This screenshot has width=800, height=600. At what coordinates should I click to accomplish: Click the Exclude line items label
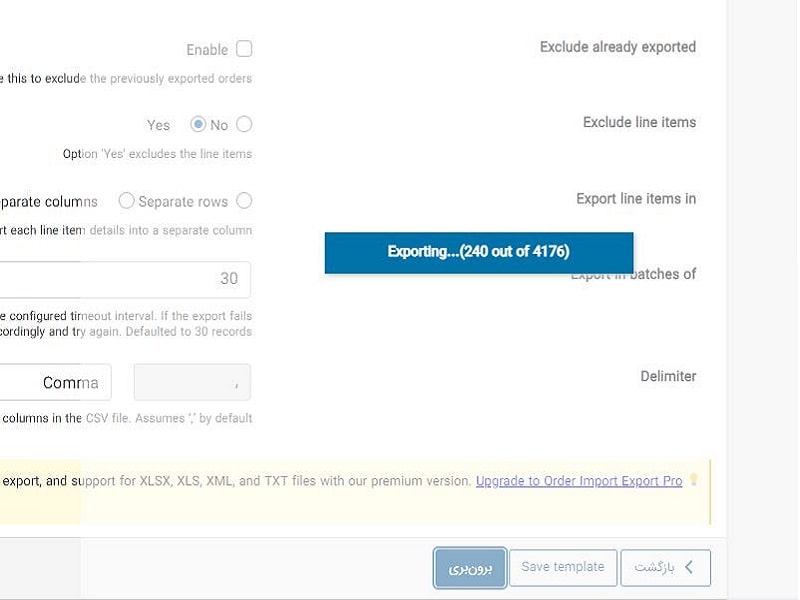point(639,122)
